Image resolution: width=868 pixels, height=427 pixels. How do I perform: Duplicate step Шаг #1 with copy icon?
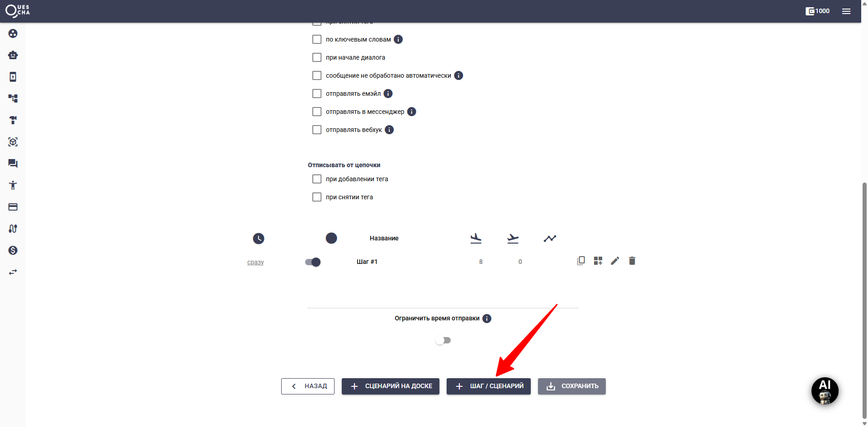581,261
